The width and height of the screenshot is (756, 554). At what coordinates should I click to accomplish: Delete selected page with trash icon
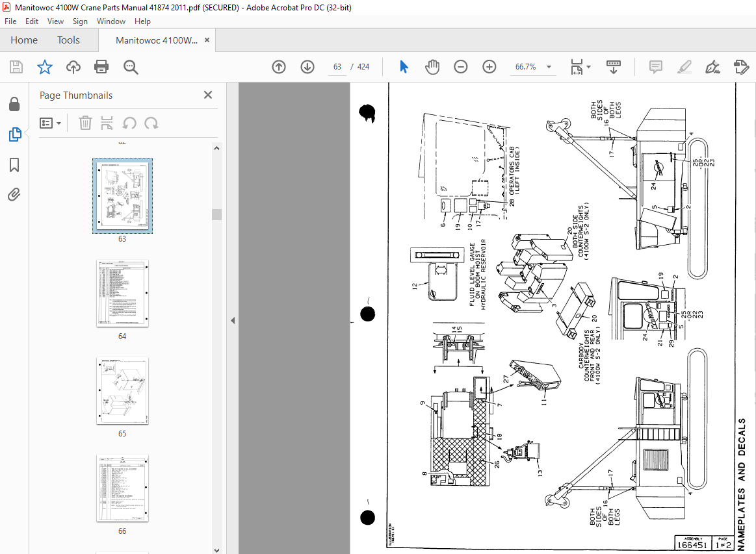(x=85, y=123)
